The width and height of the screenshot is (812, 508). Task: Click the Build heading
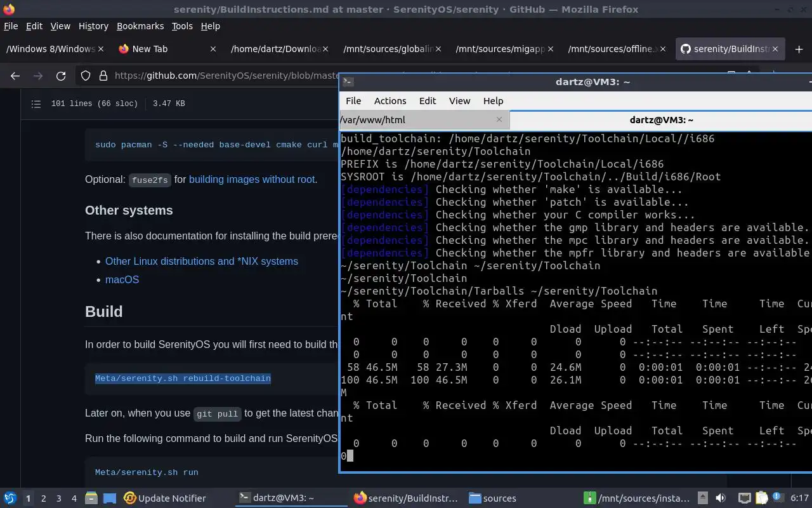click(x=104, y=312)
